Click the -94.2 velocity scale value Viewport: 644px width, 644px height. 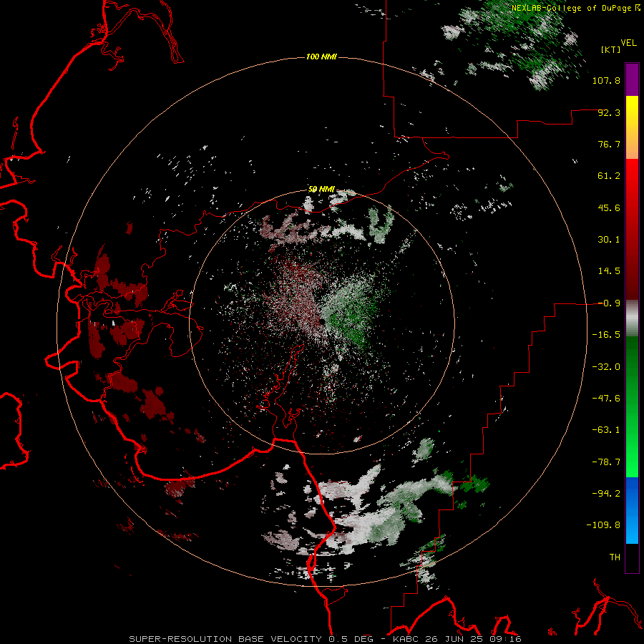click(606, 494)
